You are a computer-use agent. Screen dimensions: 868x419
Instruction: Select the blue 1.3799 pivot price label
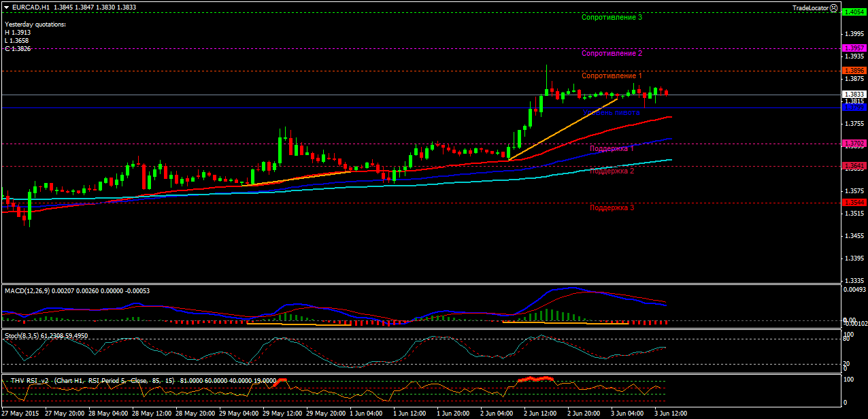[854, 107]
